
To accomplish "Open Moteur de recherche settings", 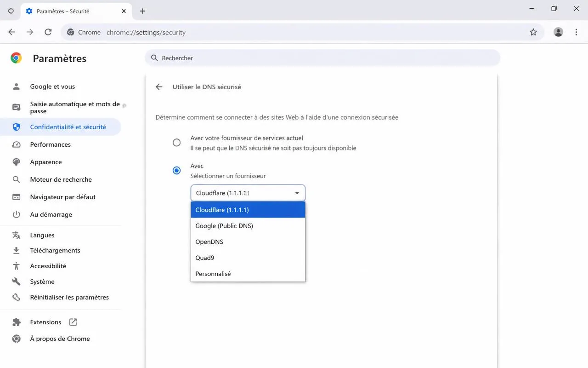I will (61, 179).
